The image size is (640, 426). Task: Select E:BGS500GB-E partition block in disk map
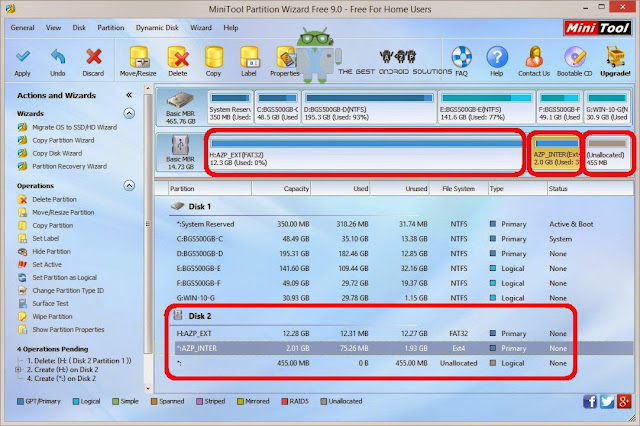click(x=486, y=107)
